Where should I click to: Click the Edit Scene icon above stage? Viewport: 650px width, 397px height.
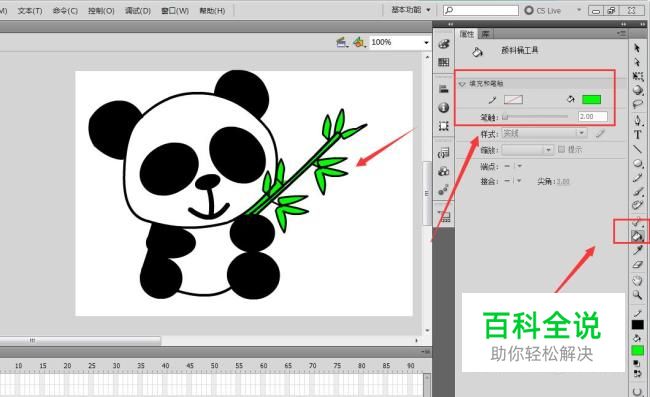click(x=342, y=42)
